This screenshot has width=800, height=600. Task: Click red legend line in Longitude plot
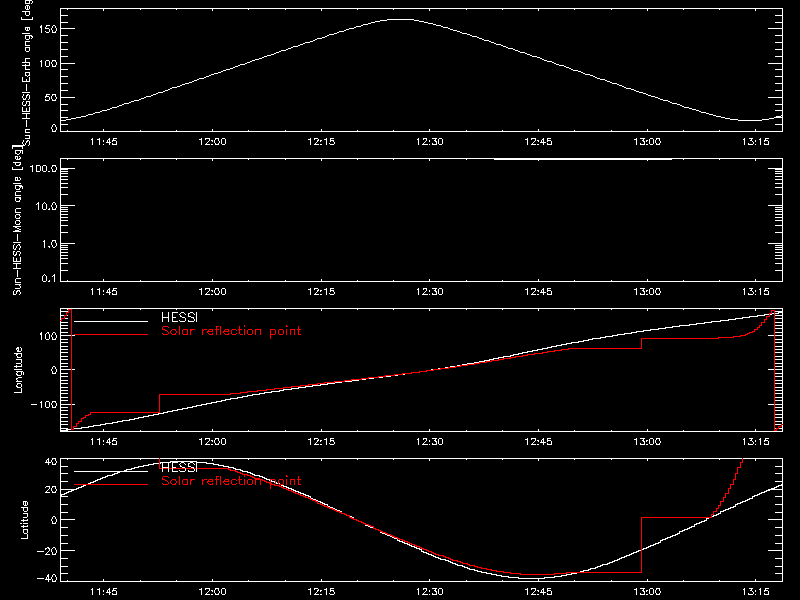111,335
